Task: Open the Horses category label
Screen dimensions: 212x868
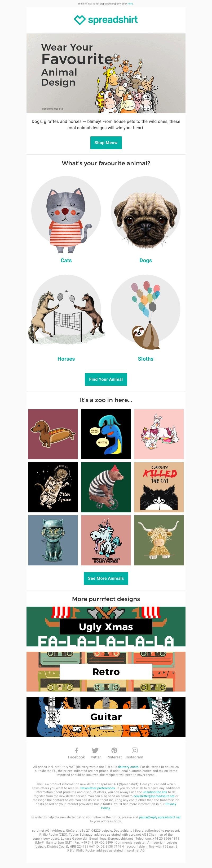Action: [x=66, y=359]
